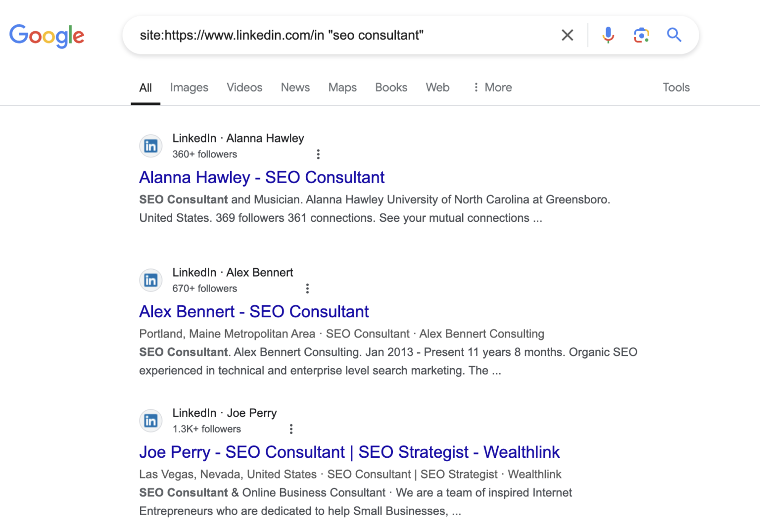Viewport: 760px width, 532px height.
Task: Open Joe Perry's Wealthlink result link
Action: click(x=349, y=452)
